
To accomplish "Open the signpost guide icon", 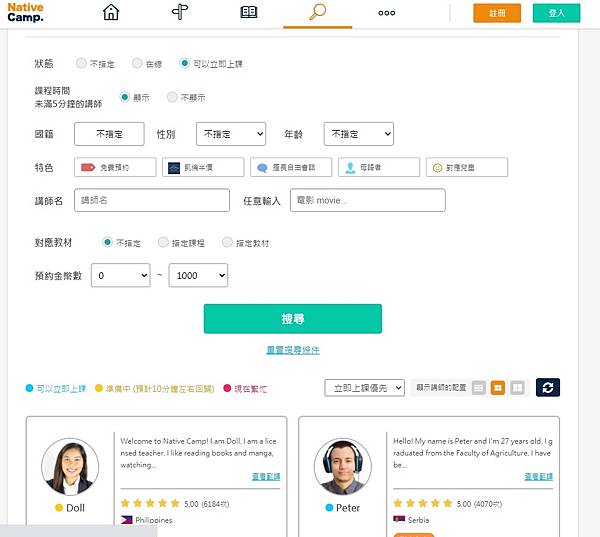I will pos(180,12).
